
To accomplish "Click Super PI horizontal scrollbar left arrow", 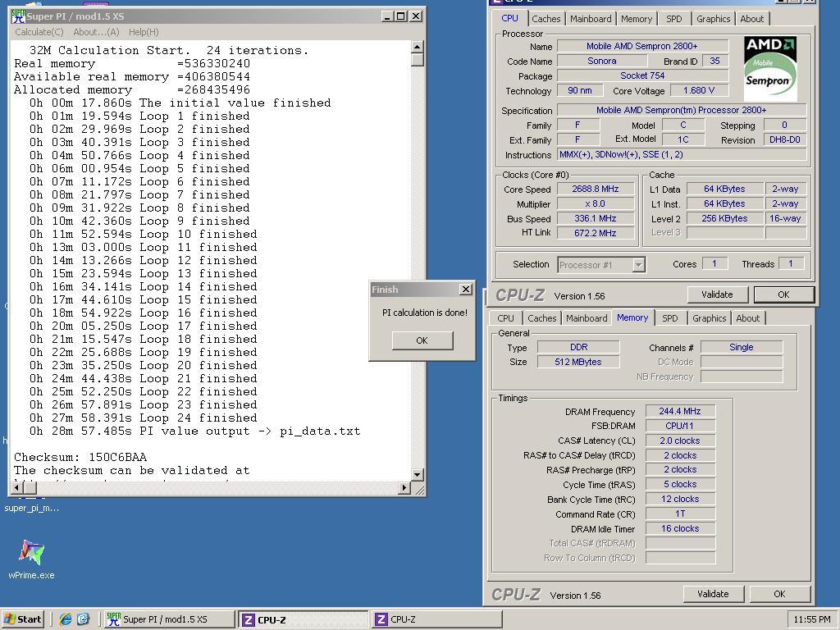I will click(x=16, y=487).
